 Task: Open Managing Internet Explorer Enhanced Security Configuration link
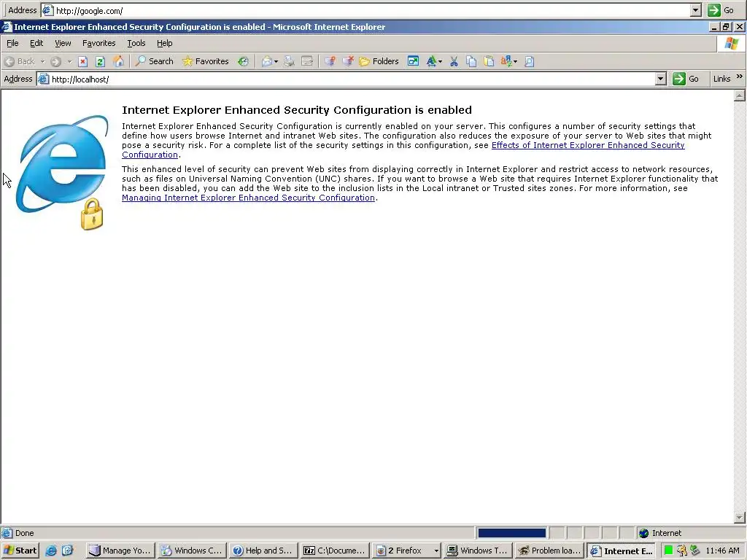point(248,198)
